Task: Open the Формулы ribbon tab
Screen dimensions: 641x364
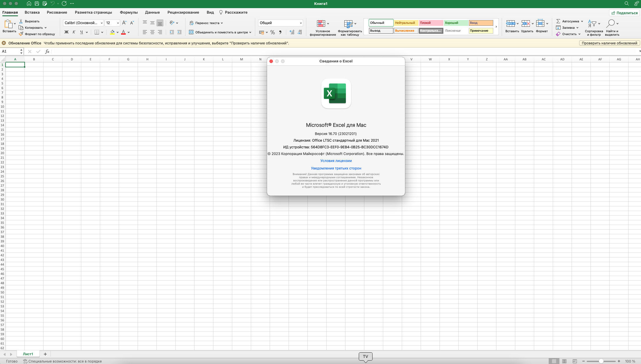Action: 129,12
